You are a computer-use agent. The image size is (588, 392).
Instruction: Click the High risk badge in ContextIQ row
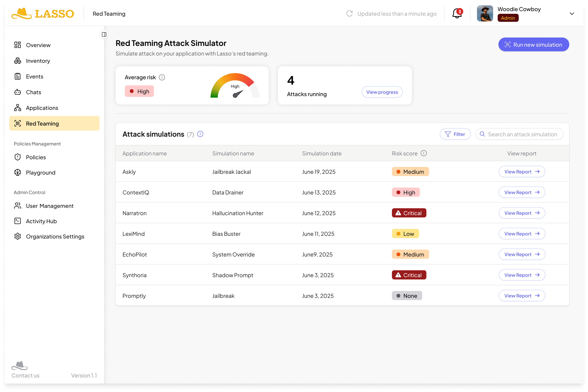point(406,192)
